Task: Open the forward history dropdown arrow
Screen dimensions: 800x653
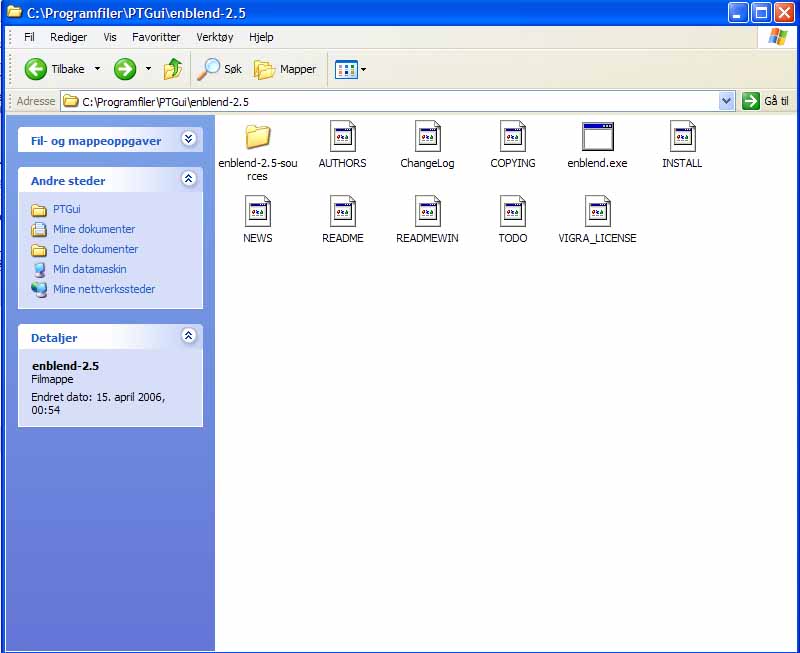Action: coord(148,68)
